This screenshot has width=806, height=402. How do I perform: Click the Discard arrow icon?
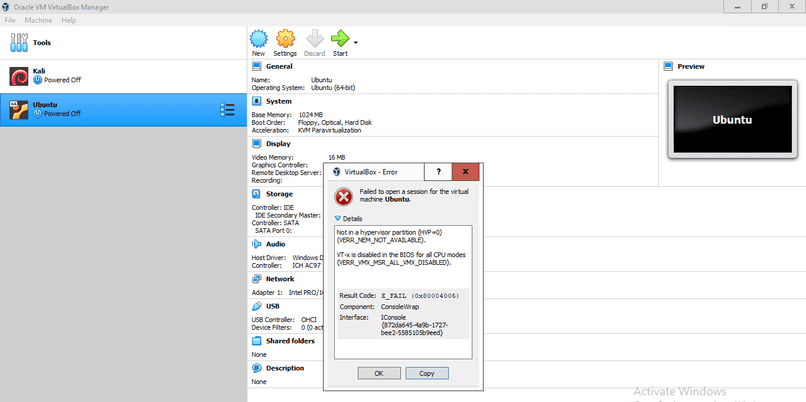314,39
